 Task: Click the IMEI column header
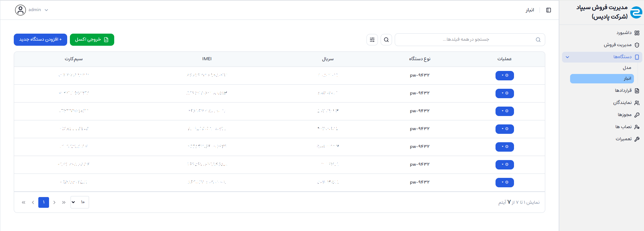pos(207,59)
